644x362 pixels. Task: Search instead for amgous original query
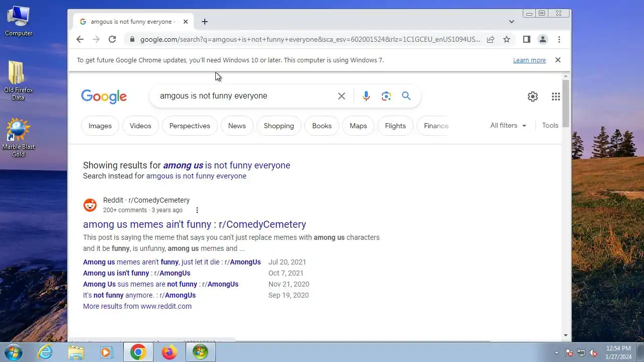(x=196, y=176)
